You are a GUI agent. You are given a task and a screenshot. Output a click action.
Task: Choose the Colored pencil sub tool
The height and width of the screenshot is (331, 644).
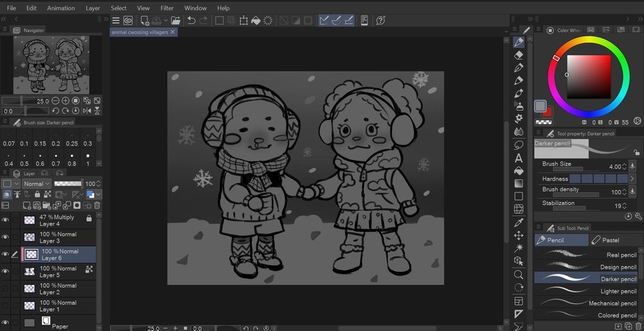[586, 315]
